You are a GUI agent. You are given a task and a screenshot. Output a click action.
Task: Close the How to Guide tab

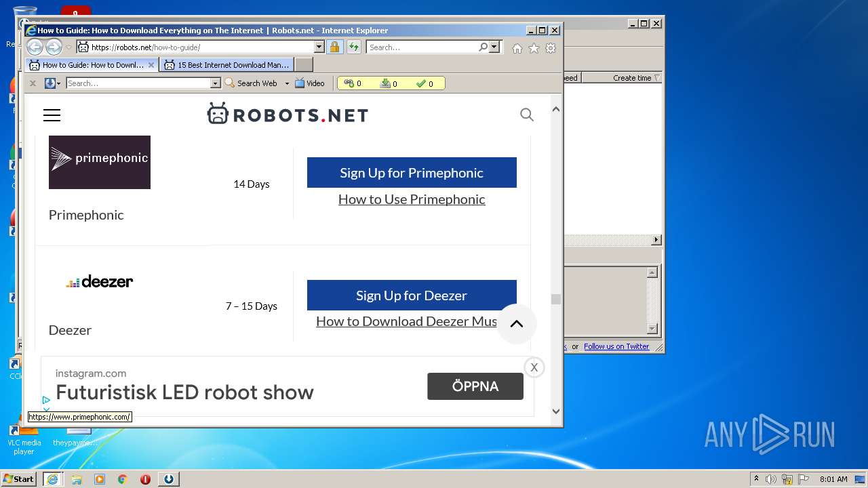coord(151,65)
